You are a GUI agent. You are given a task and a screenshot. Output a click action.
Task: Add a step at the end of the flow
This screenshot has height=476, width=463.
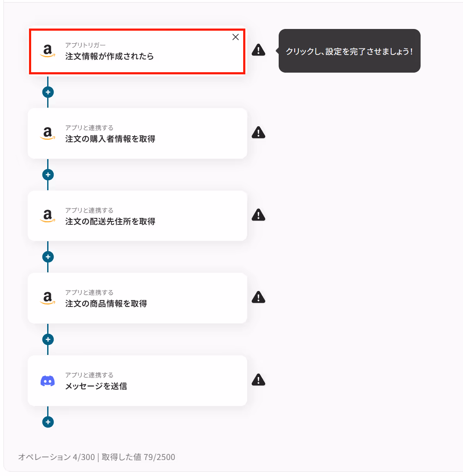[48, 422]
